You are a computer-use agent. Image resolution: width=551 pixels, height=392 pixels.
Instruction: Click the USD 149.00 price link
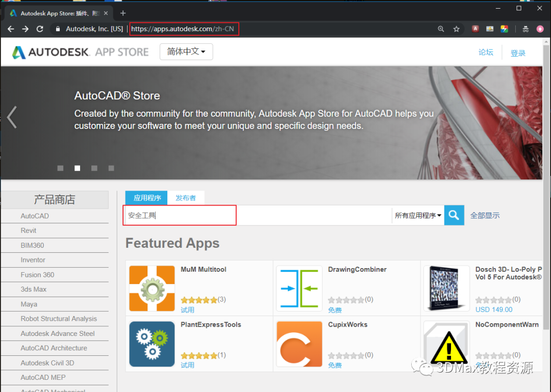494,309
